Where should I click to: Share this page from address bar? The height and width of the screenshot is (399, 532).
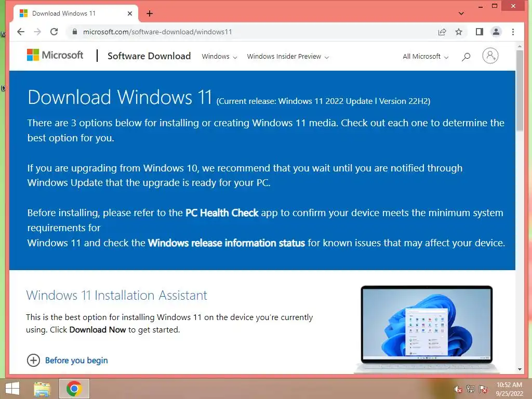tap(442, 32)
